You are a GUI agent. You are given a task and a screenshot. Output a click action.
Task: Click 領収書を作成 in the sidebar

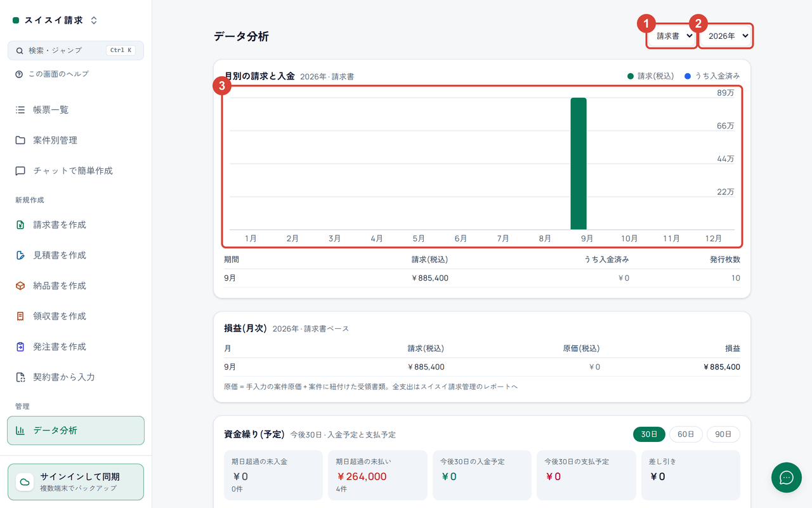coord(75,316)
